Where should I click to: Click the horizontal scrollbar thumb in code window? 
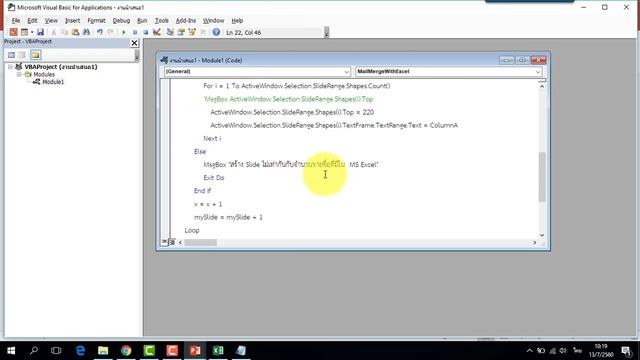click(200, 242)
